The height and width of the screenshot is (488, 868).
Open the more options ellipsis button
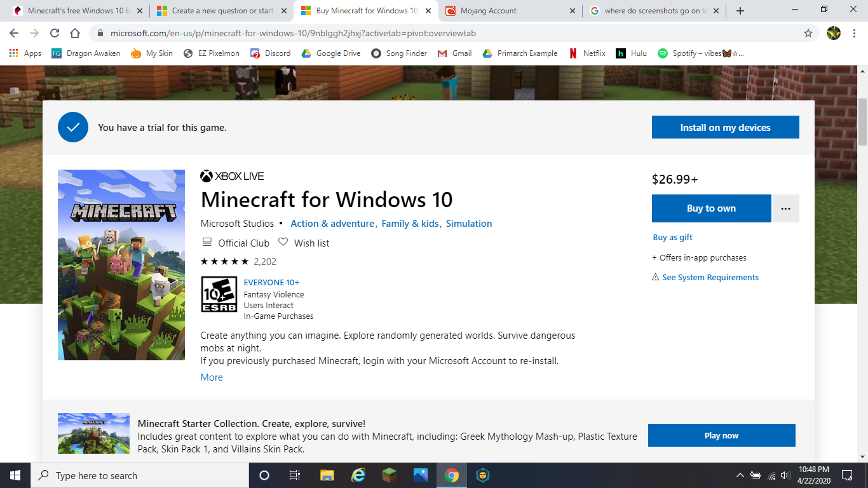coord(786,208)
